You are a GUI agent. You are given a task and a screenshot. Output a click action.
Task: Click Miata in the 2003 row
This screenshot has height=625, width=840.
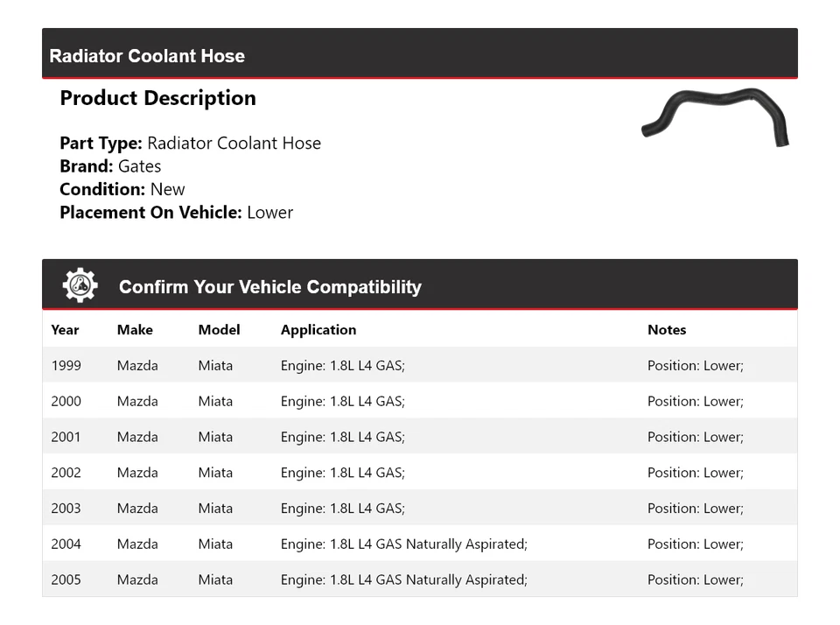(215, 509)
